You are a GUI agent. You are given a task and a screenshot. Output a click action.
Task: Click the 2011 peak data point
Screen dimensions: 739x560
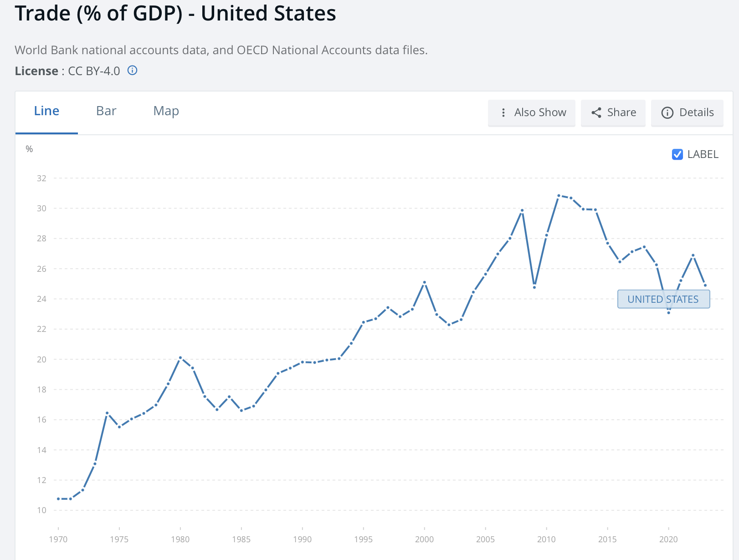point(559,196)
